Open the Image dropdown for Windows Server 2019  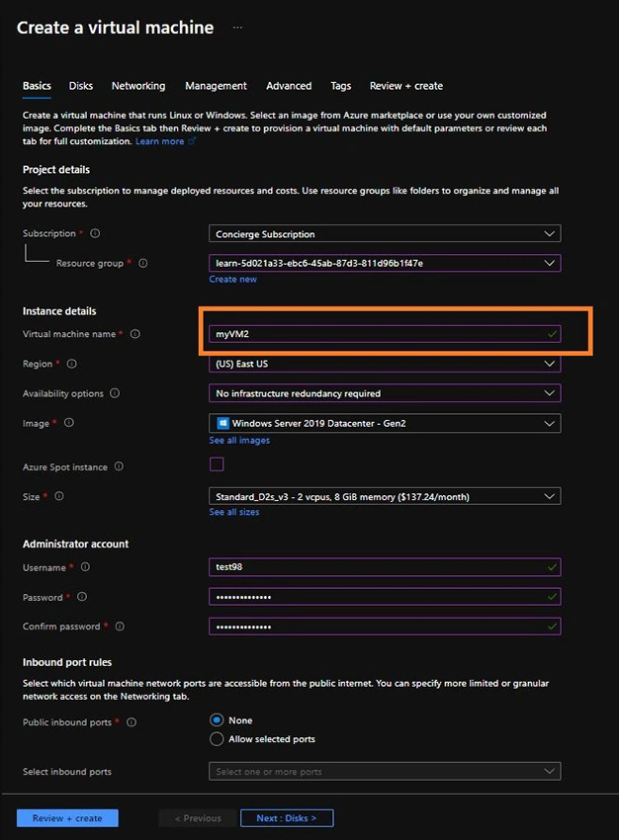(385, 423)
